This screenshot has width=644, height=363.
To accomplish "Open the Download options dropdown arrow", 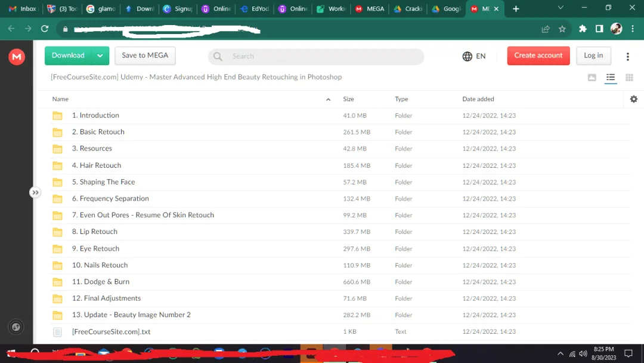I will (x=100, y=56).
